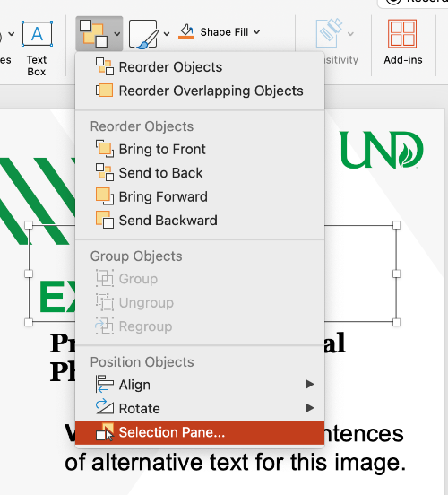
Task: Click the left-middle handle of the selected box
Action: pos(29,274)
